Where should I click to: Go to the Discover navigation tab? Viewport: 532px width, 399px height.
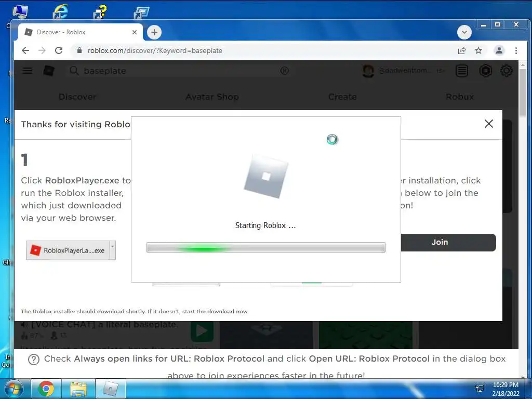click(77, 97)
